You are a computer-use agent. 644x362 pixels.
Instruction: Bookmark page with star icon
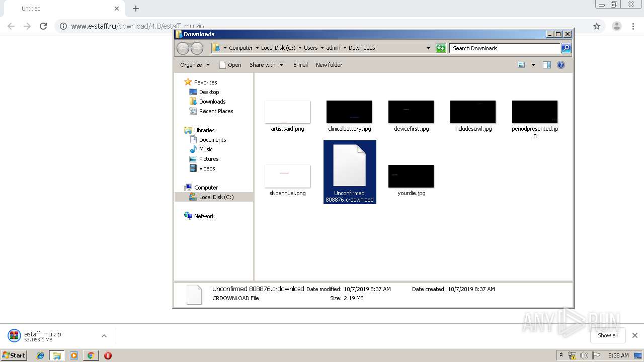click(597, 26)
